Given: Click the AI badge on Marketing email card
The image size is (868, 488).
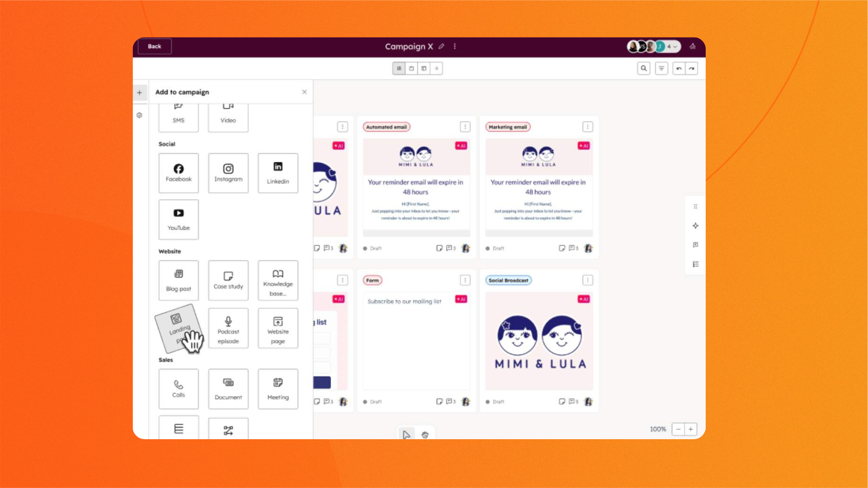Looking at the screenshot, I should (584, 145).
